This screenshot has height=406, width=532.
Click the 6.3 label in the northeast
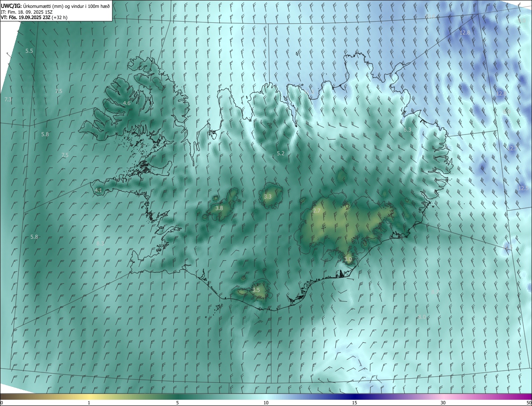pos(407,130)
